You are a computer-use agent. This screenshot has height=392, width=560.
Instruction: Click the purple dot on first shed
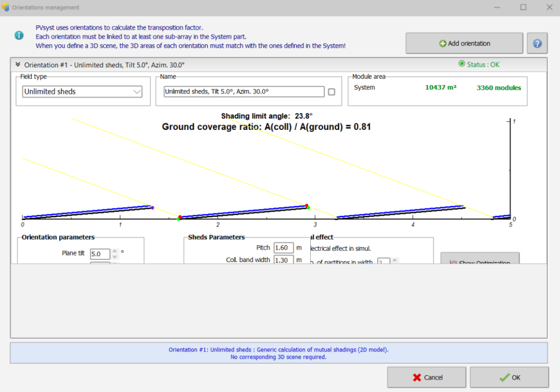click(x=152, y=208)
